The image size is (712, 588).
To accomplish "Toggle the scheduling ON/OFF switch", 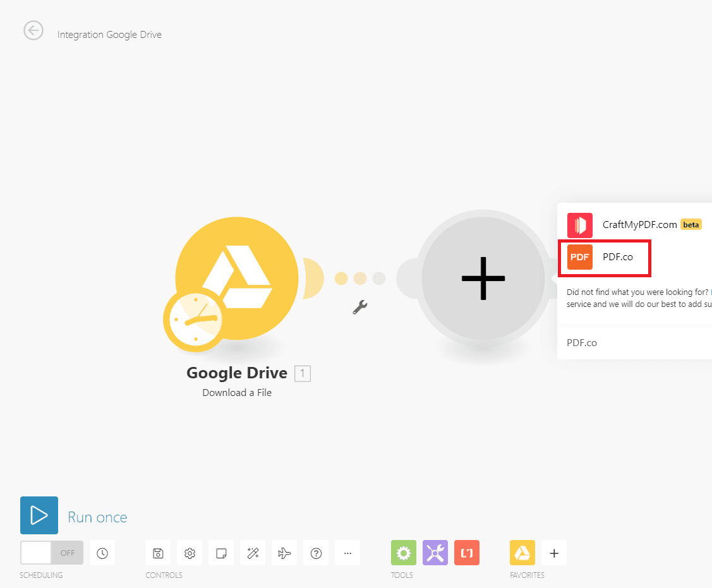I will [51, 553].
